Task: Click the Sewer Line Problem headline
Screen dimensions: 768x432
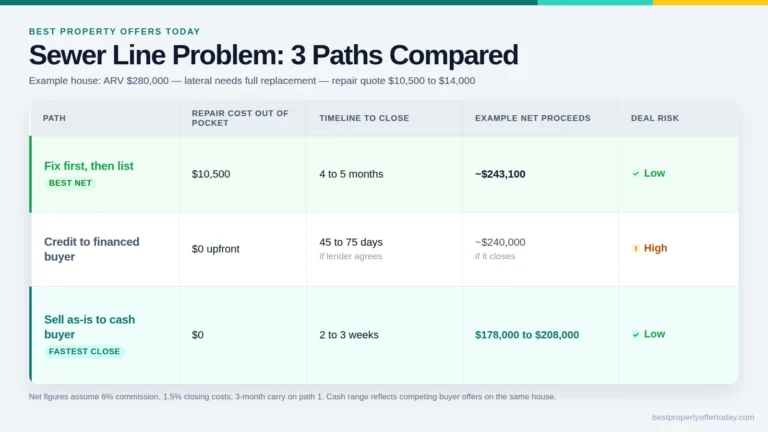Action: coord(273,55)
